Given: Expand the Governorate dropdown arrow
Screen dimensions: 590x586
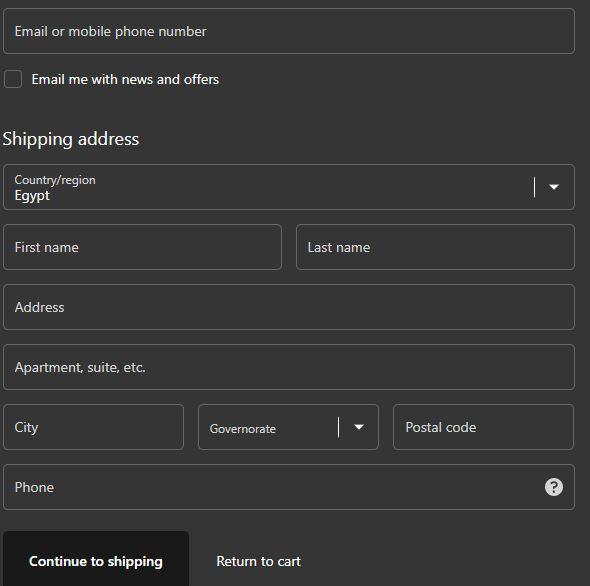Looking at the screenshot, I should click(359, 427).
